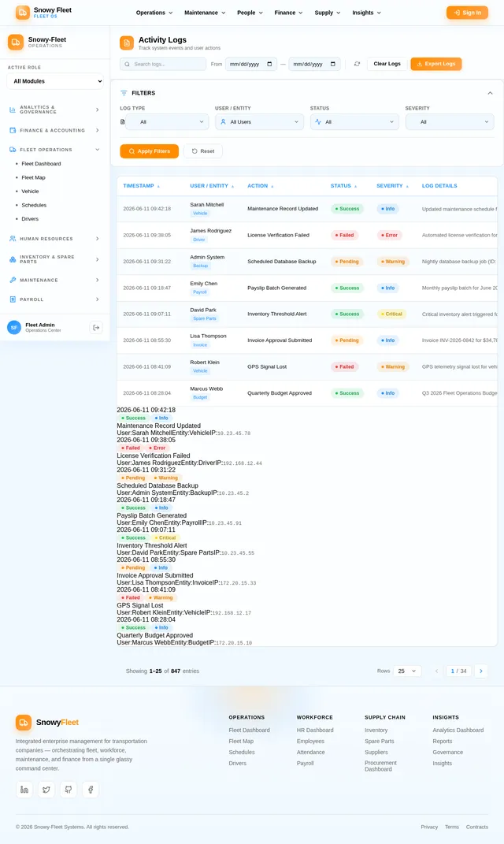Viewport: 504px width, 844px height.
Task: Open the Maintenance top menu
Action: (x=205, y=13)
